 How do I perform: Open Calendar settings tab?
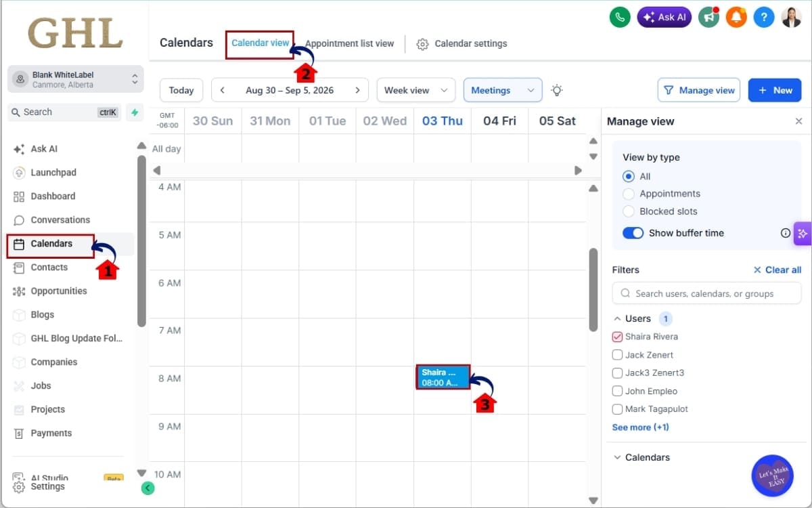point(462,43)
